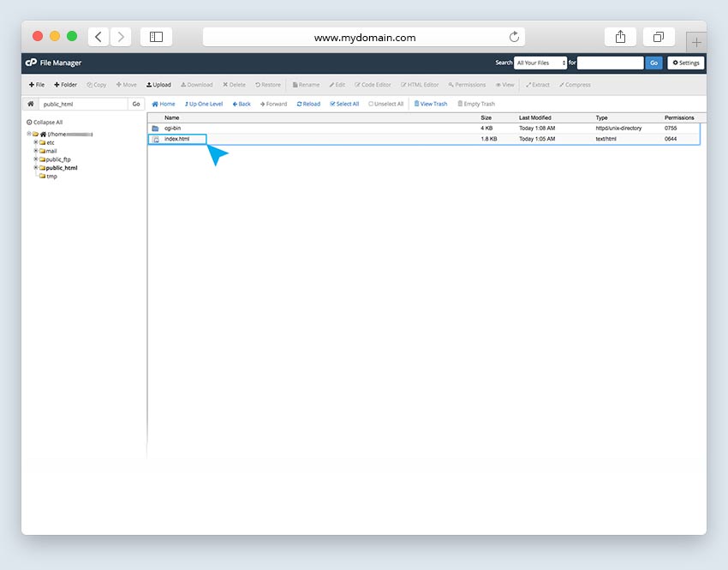The height and width of the screenshot is (570, 728).
Task: Open the cgi-bin folder
Action: click(172, 128)
